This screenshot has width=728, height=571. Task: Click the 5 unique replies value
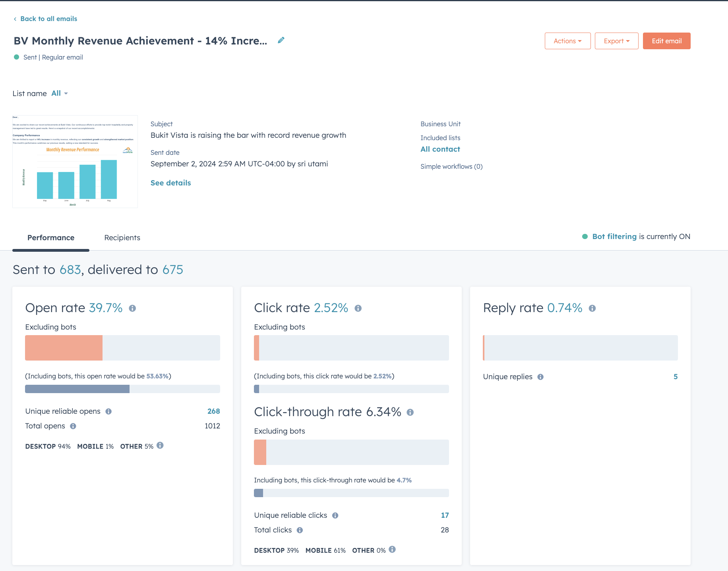pyautogui.click(x=676, y=377)
